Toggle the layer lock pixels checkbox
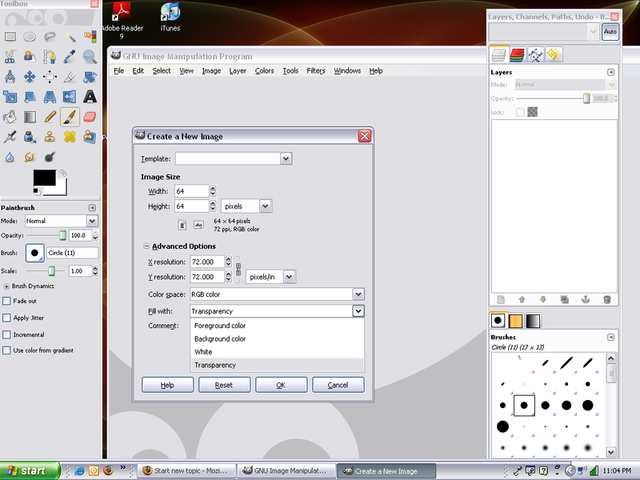The height and width of the screenshot is (480, 640). tap(520, 112)
